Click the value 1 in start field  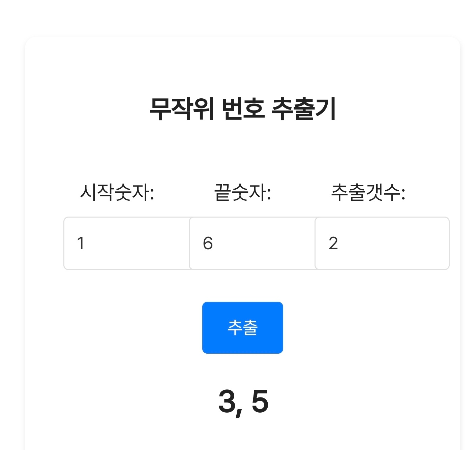[80, 243]
